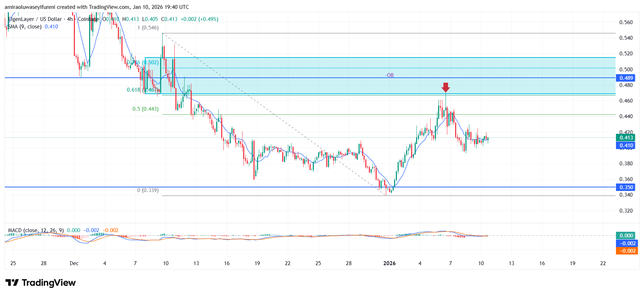
Task: Click the MACD (close, 12, 26, 9) legend
Action: [36, 230]
